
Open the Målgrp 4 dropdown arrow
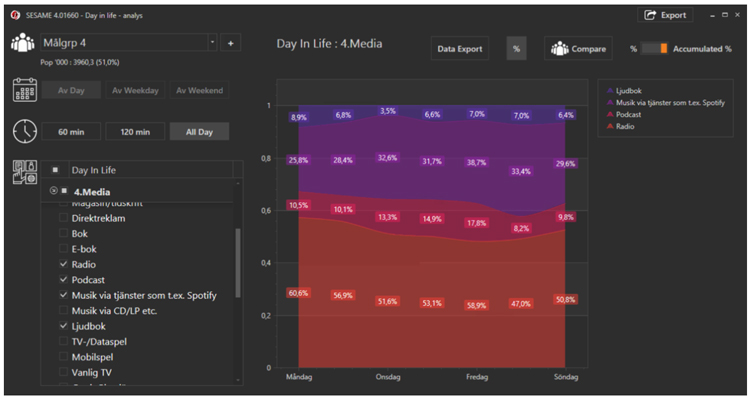tap(211, 44)
